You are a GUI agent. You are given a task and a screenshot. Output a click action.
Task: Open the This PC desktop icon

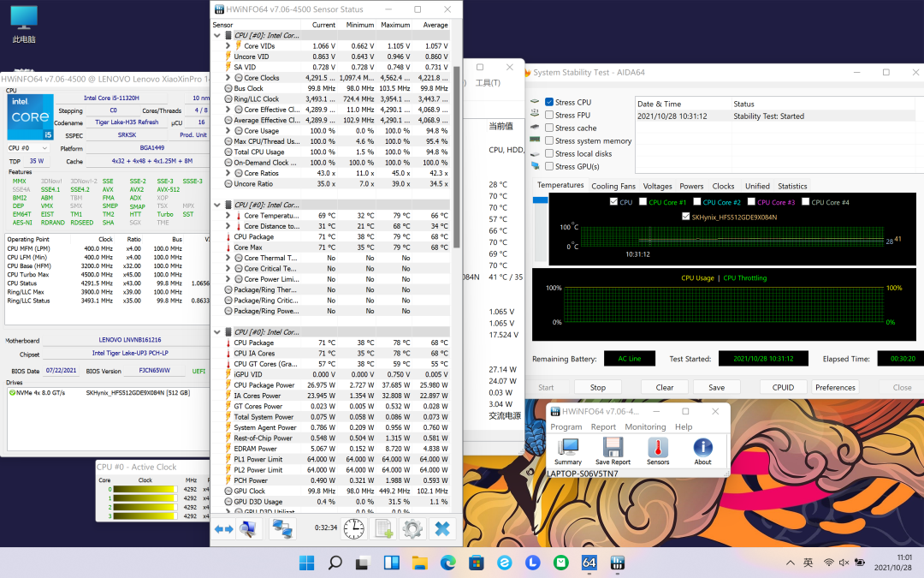(24, 24)
